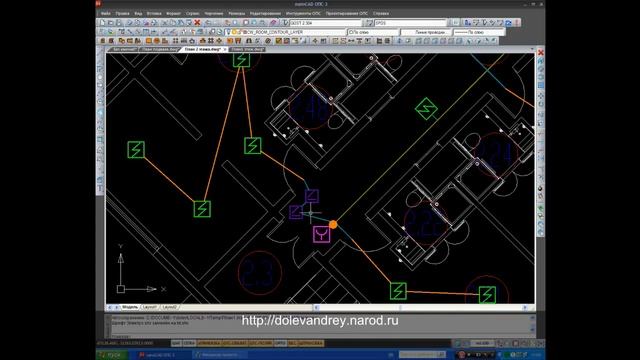640x360 pixels.
Task: Open the Проектирование ОПС menu
Action: tap(347, 13)
